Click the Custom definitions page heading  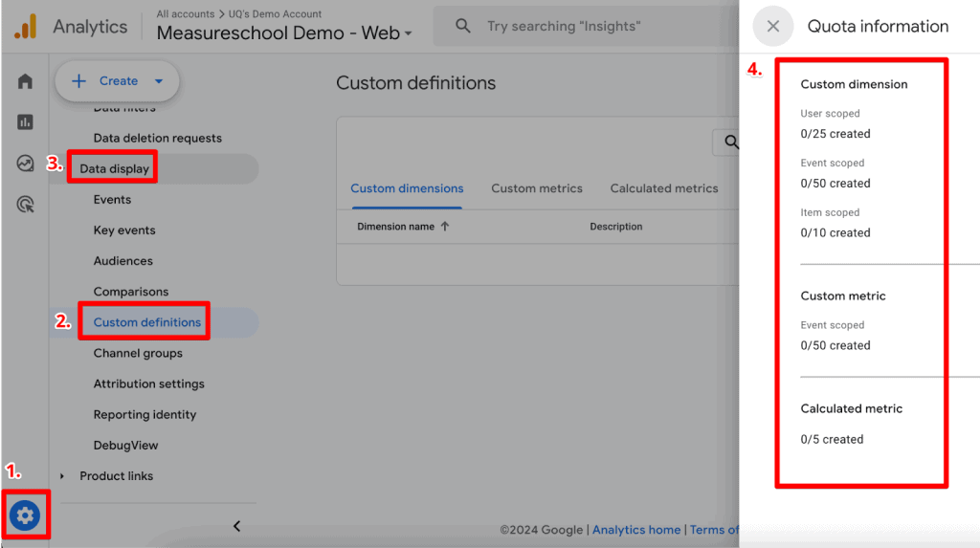click(x=415, y=83)
